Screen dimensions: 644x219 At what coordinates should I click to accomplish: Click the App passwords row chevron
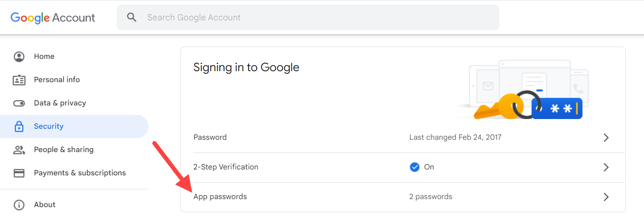[606, 197]
